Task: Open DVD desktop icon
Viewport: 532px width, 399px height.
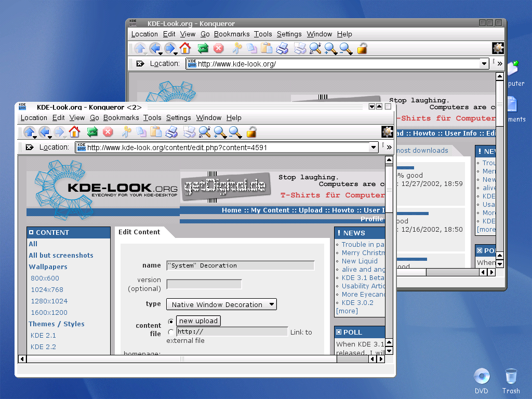Action: (x=482, y=381)
